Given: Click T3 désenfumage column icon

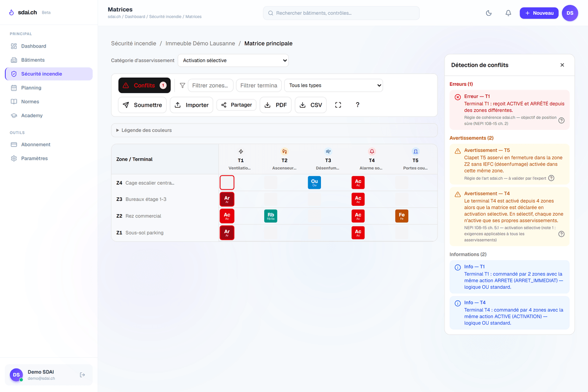Looking at the screenshot, I should click(x=328, y=152).
